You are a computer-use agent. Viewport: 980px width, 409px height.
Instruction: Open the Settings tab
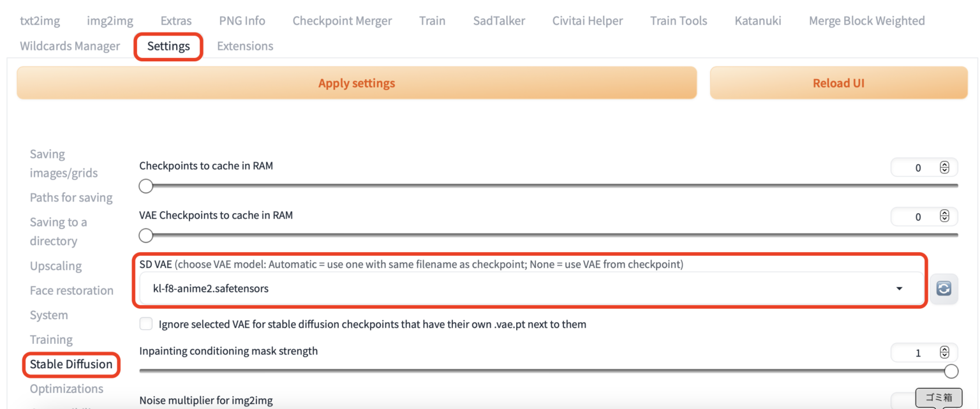[168, 46]
